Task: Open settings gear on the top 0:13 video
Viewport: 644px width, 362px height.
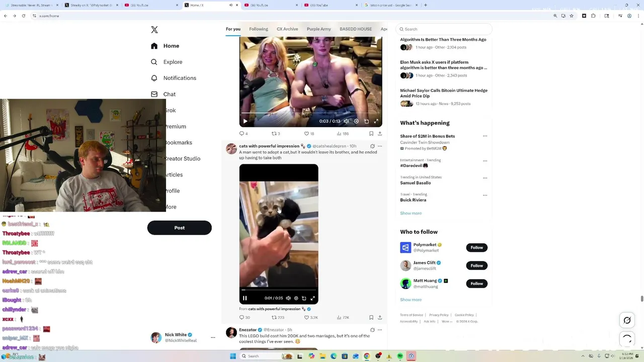Action: click(356, 121)
